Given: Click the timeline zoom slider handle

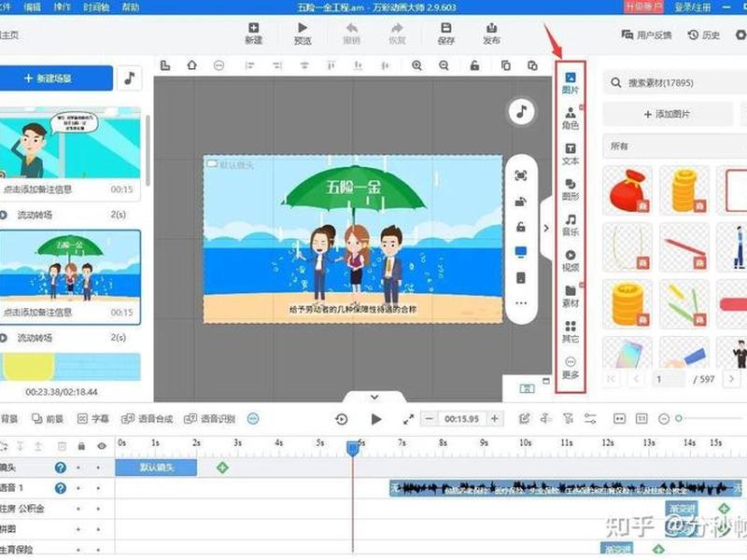Looking at the screenshot, I should point(679,418).
